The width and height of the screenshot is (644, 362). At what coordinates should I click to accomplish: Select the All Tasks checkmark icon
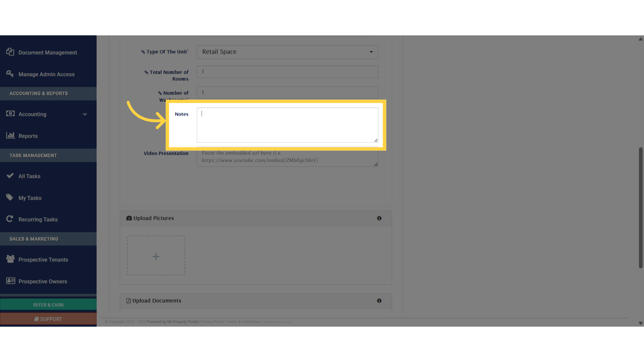[x=10, y=176]
